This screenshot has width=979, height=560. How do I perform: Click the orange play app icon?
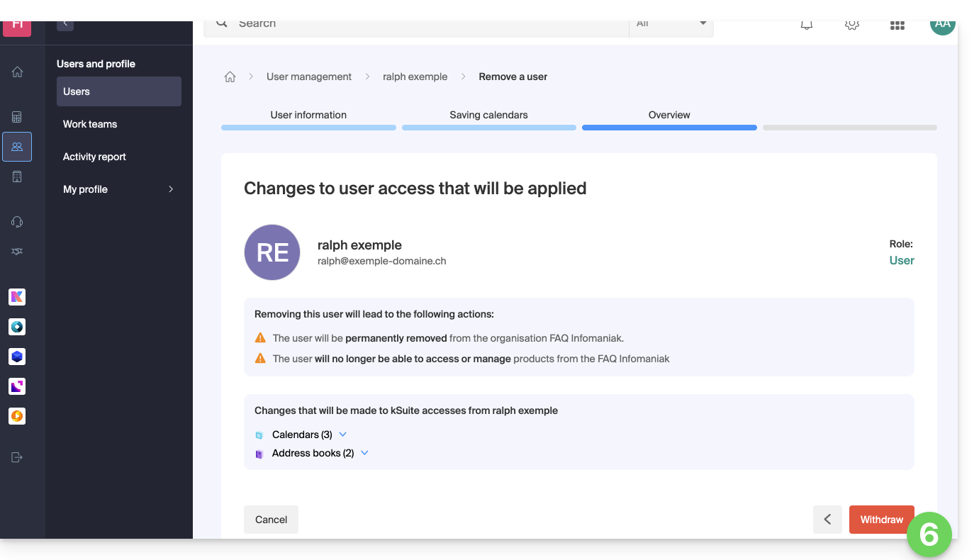click(x=17, y=416)
